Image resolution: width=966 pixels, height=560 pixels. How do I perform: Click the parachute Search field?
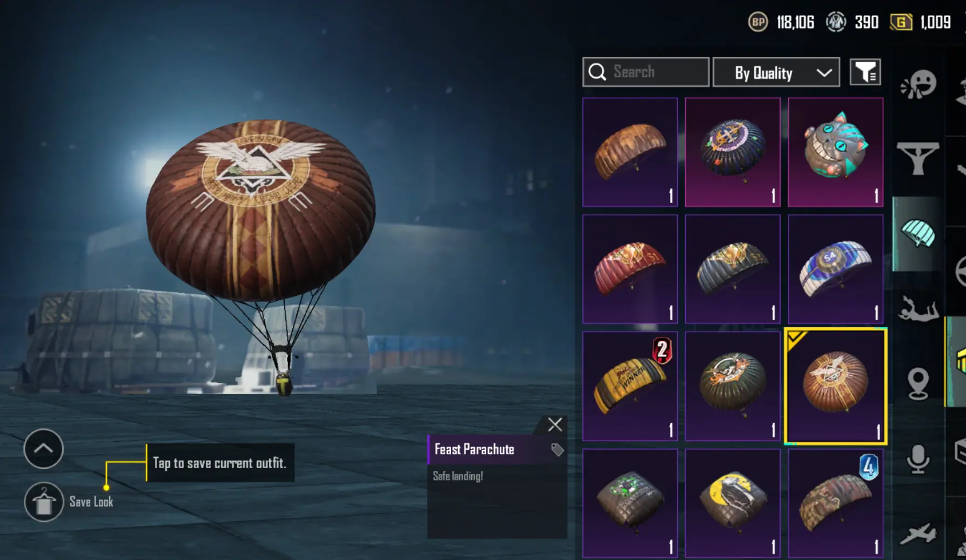646,72
